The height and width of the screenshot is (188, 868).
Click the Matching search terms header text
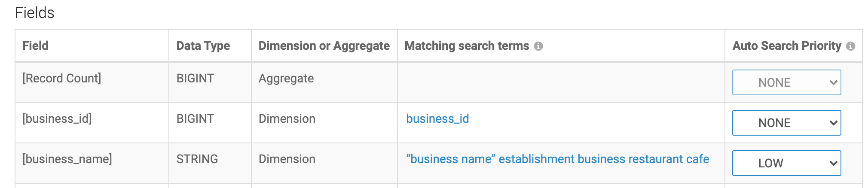(467, 46)
